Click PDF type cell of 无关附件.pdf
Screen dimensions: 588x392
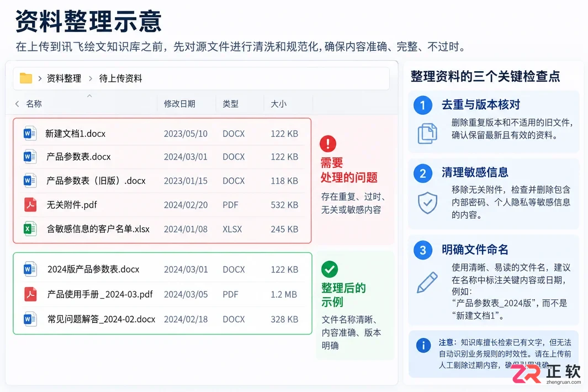coord(230,205)
